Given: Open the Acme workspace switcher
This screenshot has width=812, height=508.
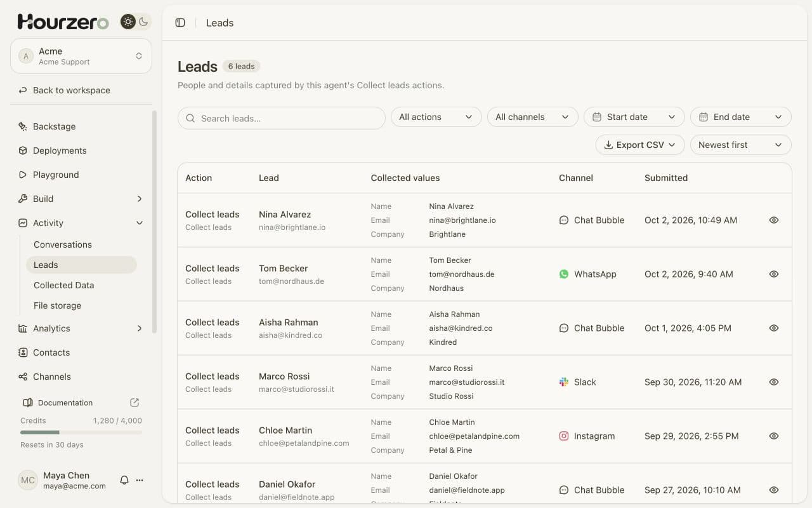Looking at the screenshot, I should click(81, 56).
